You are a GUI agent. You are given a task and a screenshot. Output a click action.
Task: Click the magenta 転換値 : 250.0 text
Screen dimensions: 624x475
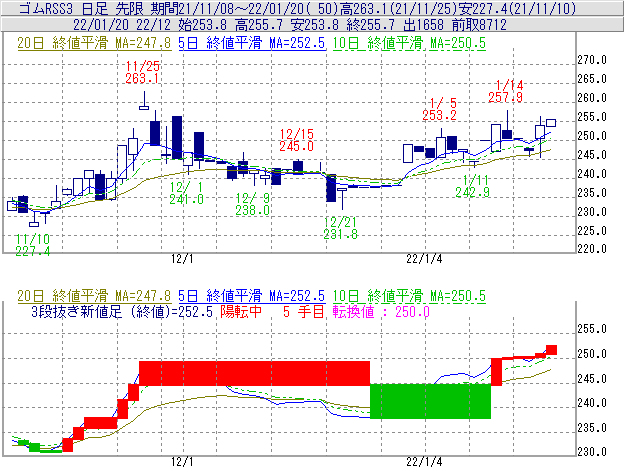381,311
